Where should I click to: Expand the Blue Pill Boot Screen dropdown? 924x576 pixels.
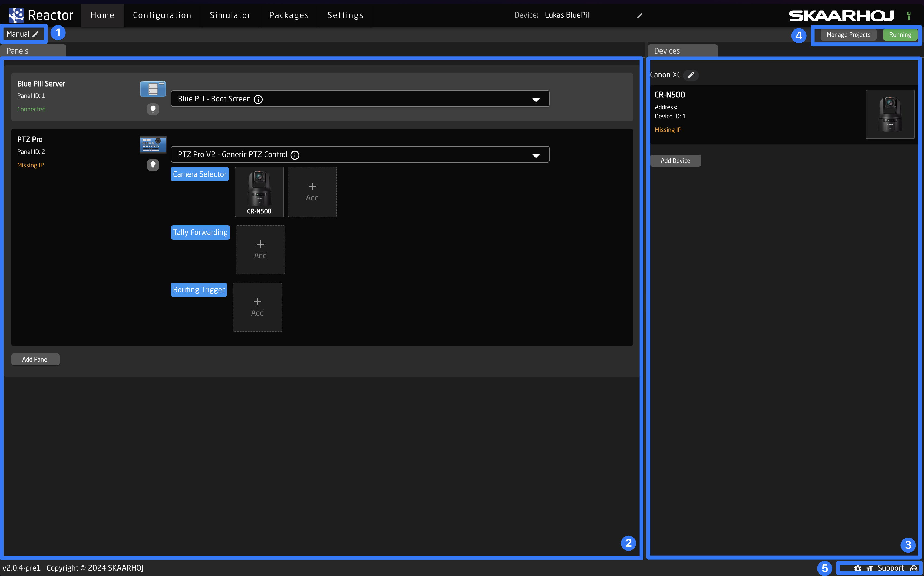(536, 100)
